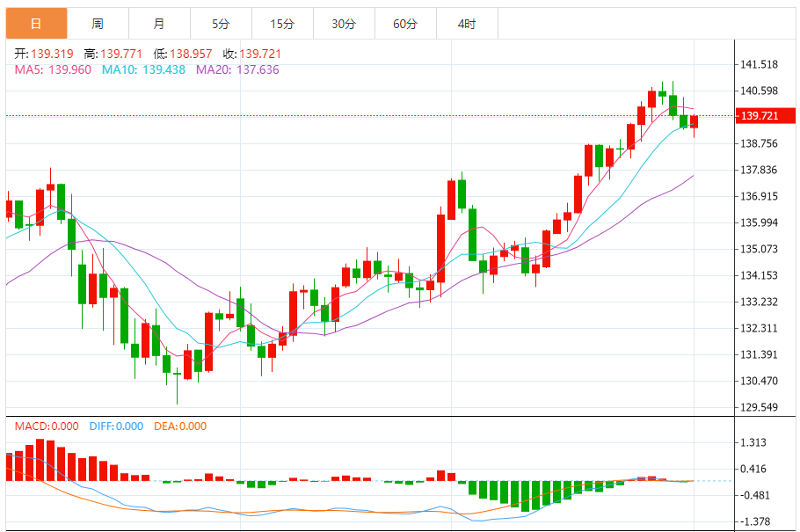
Task: Click the red current price tag 139.721
Action: 765,116
